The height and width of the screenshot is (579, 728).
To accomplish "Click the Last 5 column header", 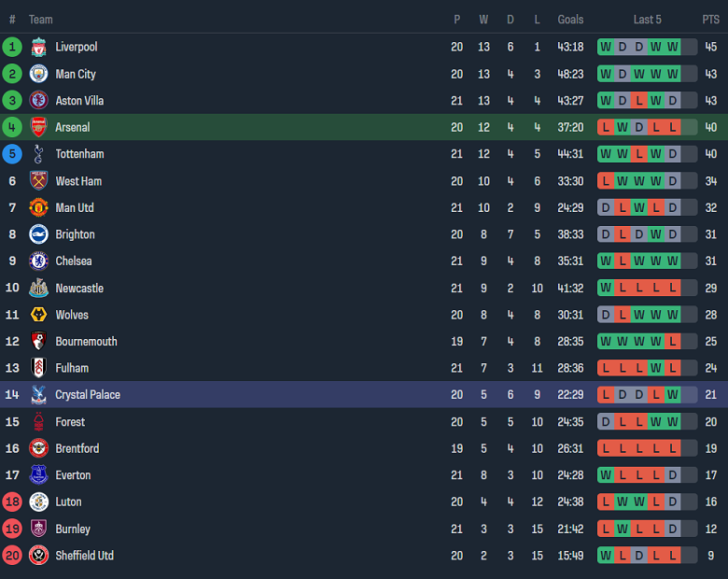I will (x=647, y=20).
